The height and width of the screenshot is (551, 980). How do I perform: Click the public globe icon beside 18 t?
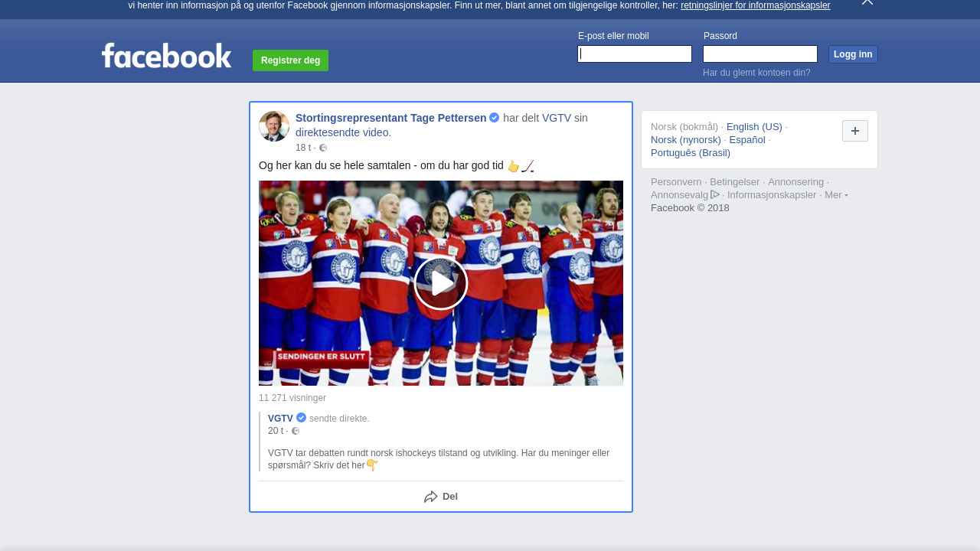[323, 148]
